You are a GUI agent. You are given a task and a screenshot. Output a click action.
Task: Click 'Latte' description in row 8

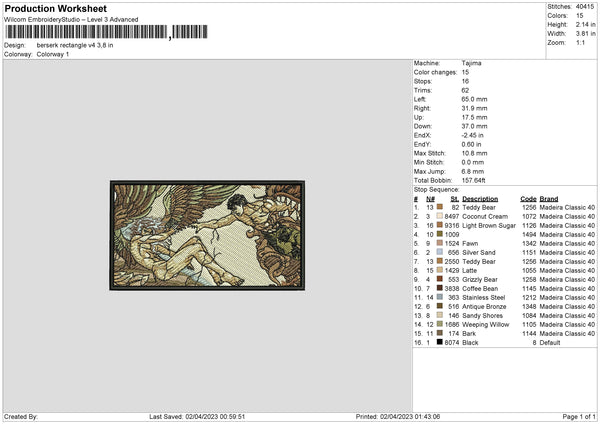(x=470, y=271)
